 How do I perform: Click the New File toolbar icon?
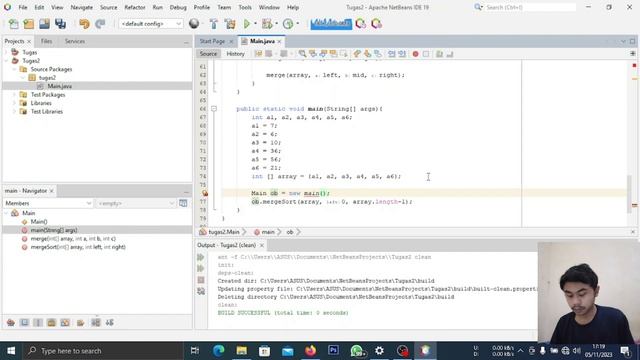pyautogui.click(x=13, y=24)
